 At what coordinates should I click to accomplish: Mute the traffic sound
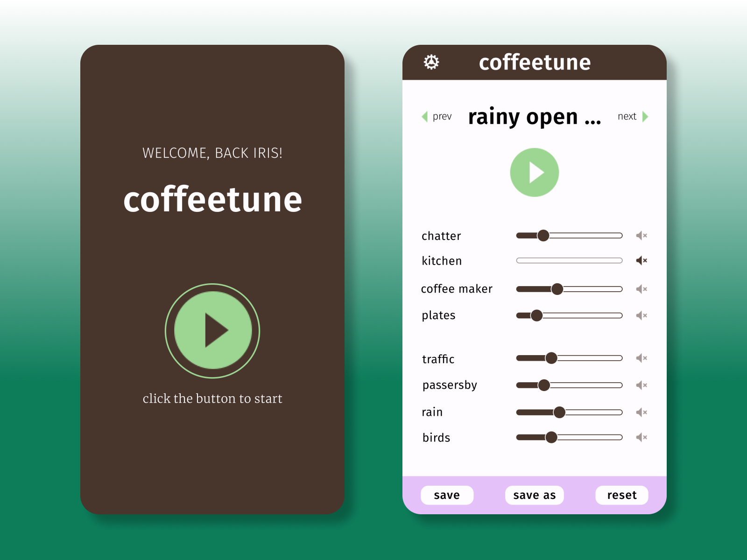[x=641, y=358]
